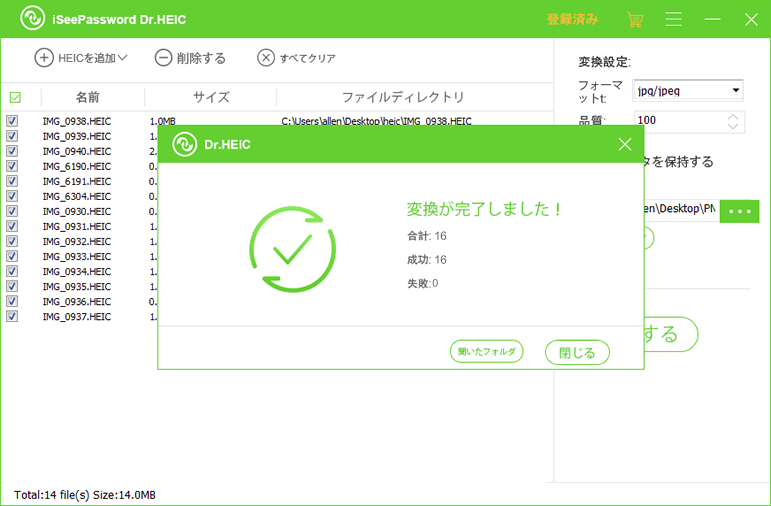Select the IMG_6304.HEIC file name
The height and width of the screenshot is (506, 771).
[77, 196]
